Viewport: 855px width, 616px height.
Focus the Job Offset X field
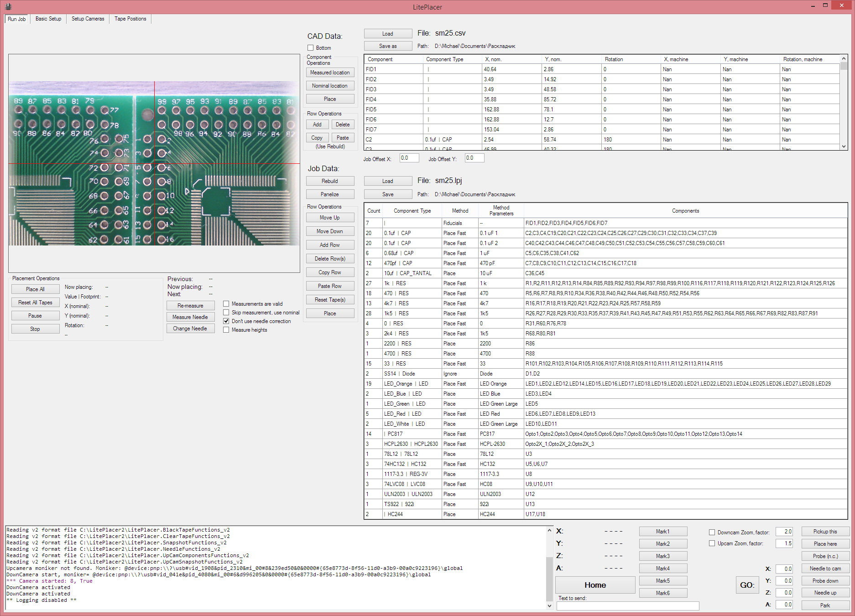(x=409, y=158)
